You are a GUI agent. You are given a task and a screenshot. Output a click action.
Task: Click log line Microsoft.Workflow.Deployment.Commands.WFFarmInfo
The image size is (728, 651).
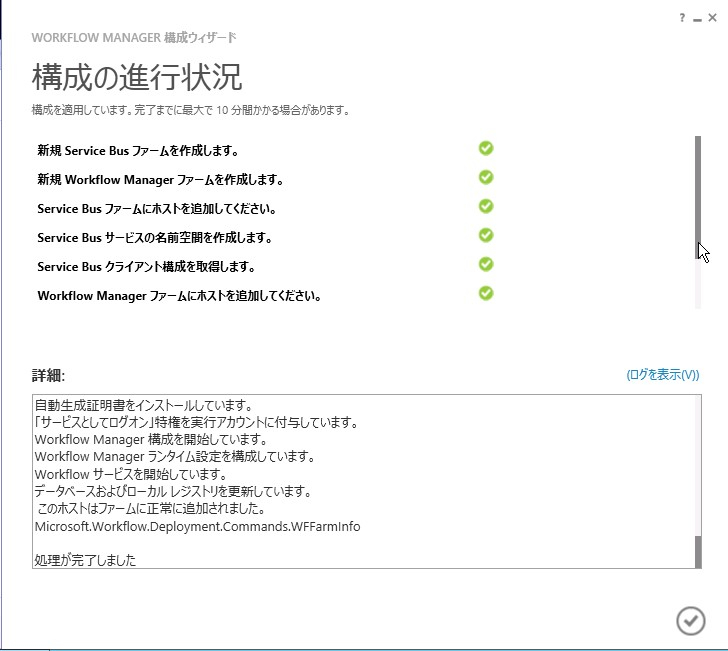pyautogui.click(x=197, y=527)
